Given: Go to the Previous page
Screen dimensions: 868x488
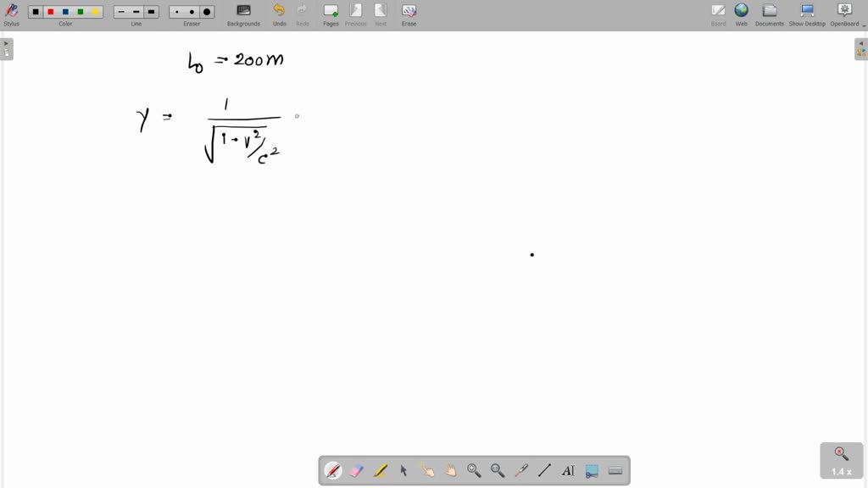Looking at the screenshot, I should (356, 14).
